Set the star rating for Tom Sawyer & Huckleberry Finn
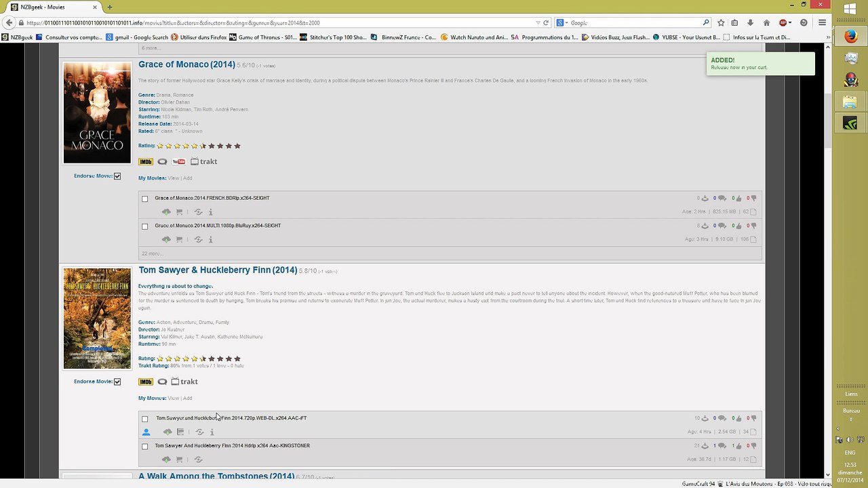The height and width of the screenshot is (488, 868). click(x=199, y=359)
